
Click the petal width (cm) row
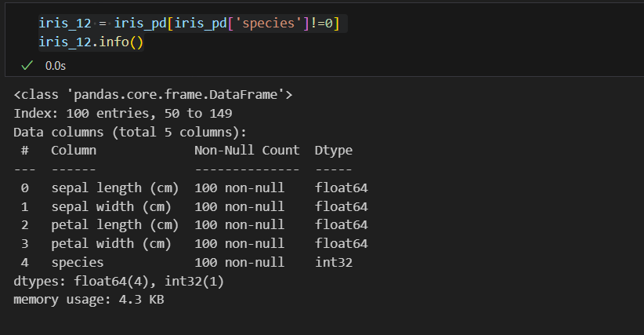(x=190, y=244)
